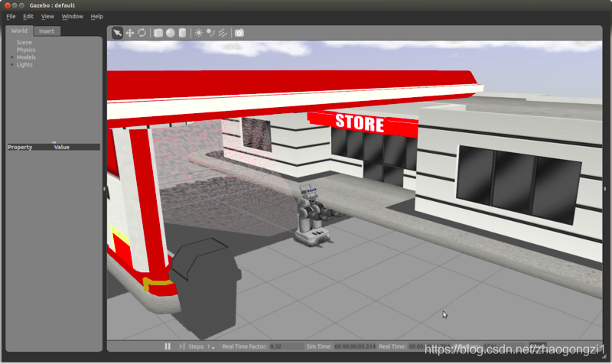Open the Help menu
612x364 pixels.
tap(97, 16)
